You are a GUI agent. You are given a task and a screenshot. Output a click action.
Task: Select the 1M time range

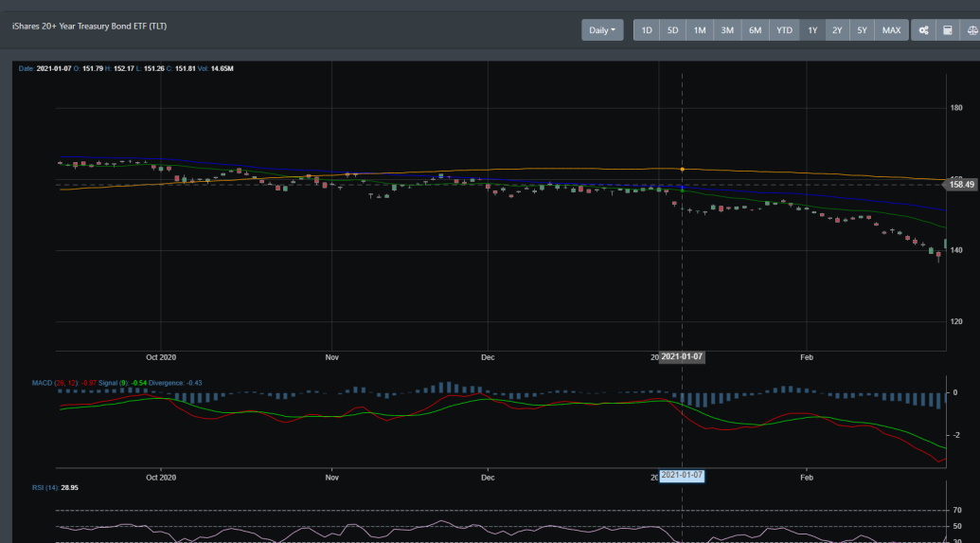pyautogui.click(x=700, y=30)
